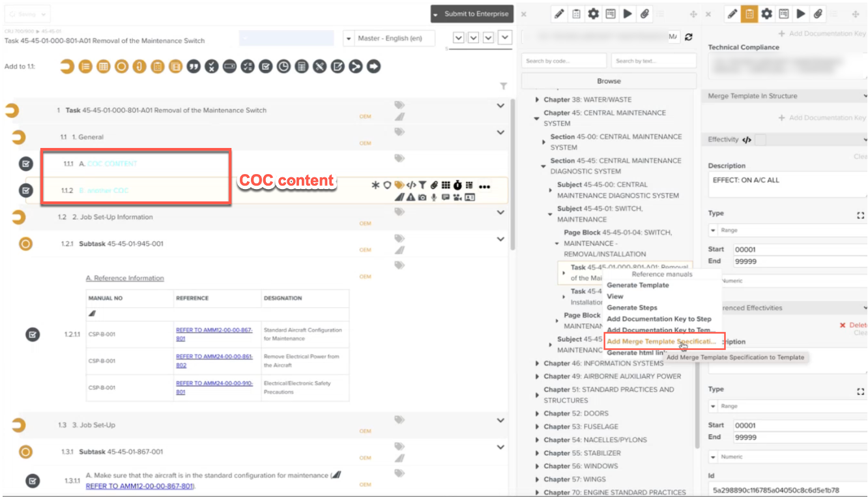Screen dimensions: 868x502
Task: Collapse the 1.2 Job Set-Up Information section
Action: point(500,213)
